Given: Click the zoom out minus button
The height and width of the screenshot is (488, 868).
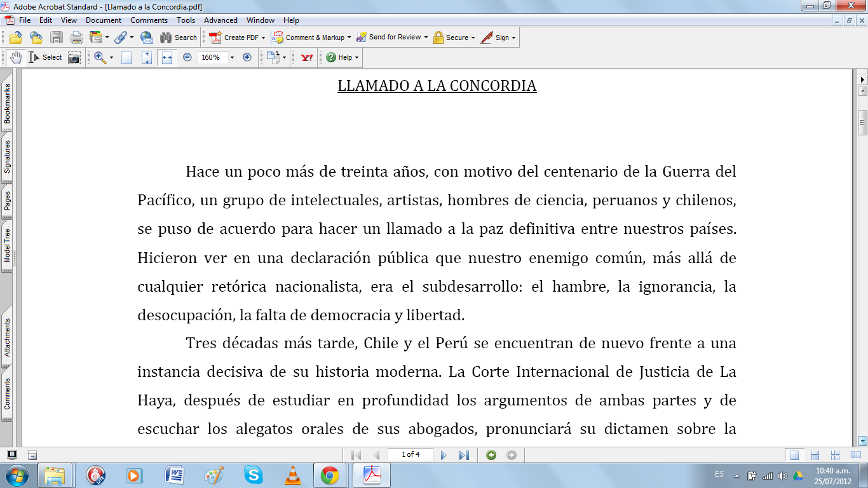Looking at the screenshot, I should pyautogui.click(x=187, y=57).
